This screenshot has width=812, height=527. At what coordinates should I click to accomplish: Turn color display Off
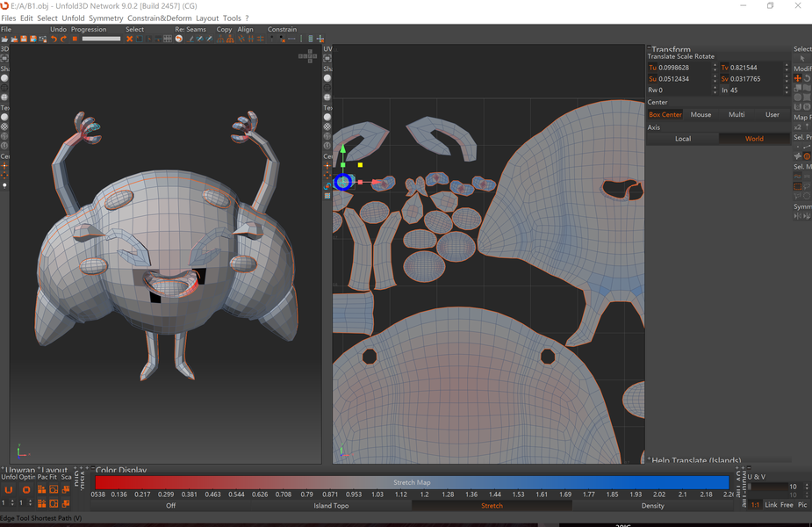tap(171, 506)
